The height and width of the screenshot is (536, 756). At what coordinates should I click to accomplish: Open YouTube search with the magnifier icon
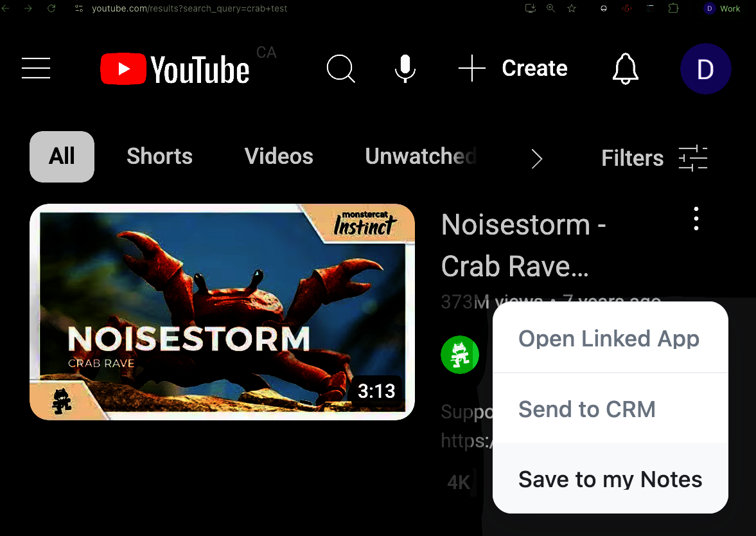coord(341,69)
